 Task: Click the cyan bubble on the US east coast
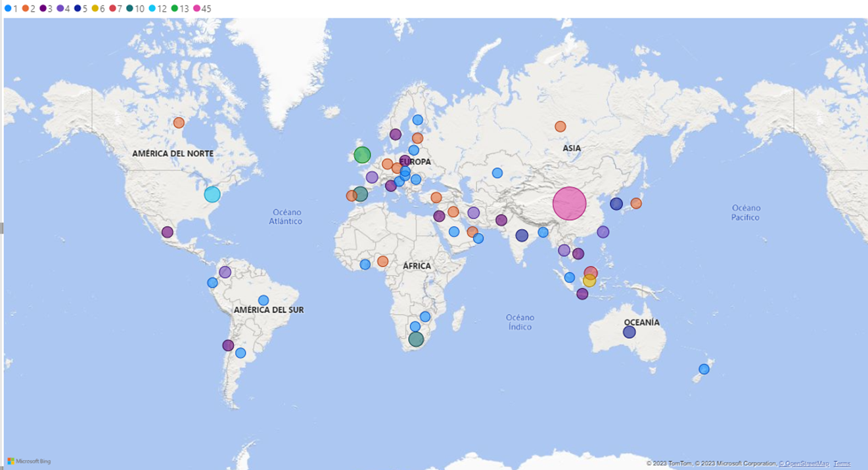[x=212, y=194]
